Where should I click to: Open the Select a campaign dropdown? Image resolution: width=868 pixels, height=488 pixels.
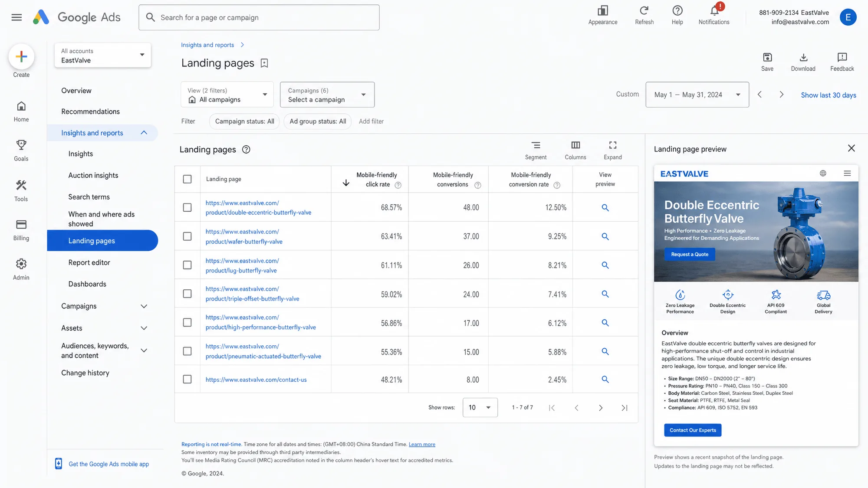click(x=327, y=95)
